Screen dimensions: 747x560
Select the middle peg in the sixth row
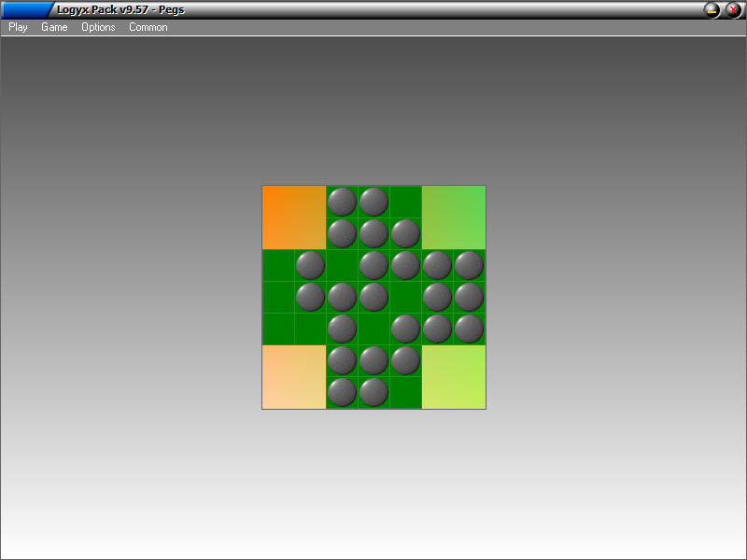point(374,361)
